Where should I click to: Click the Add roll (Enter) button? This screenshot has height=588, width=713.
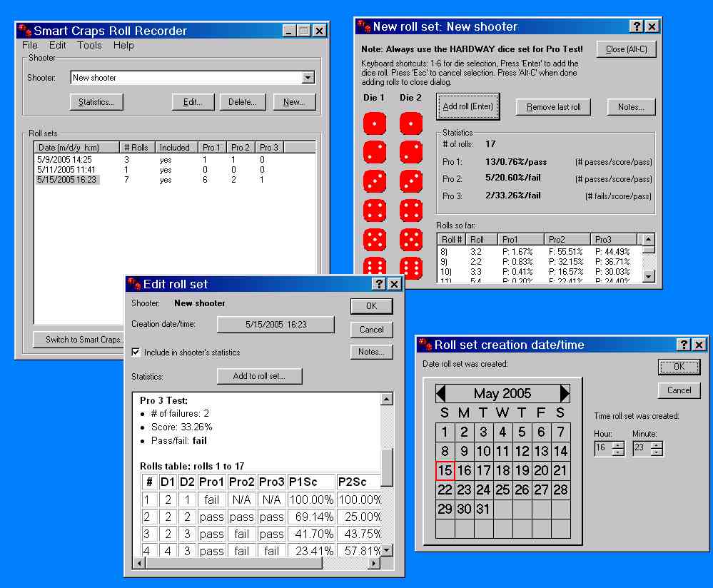coord(468,106)
